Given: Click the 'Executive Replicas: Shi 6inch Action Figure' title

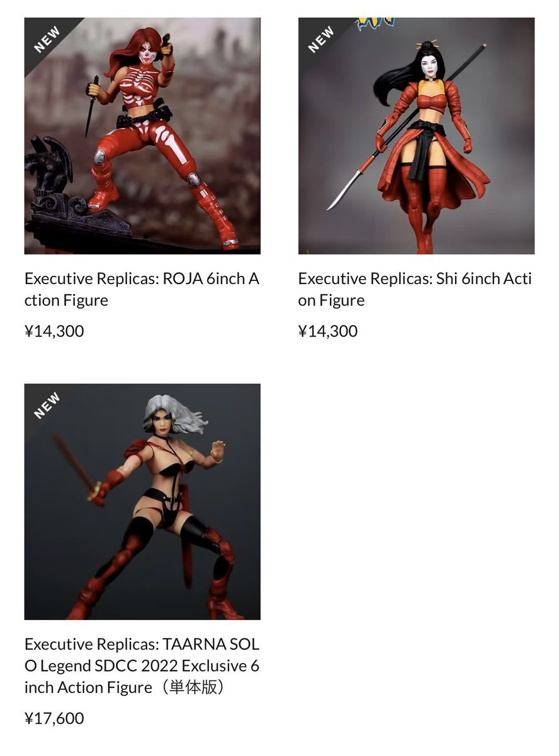Looking at the screenshot, I should [x=415, y=289].
